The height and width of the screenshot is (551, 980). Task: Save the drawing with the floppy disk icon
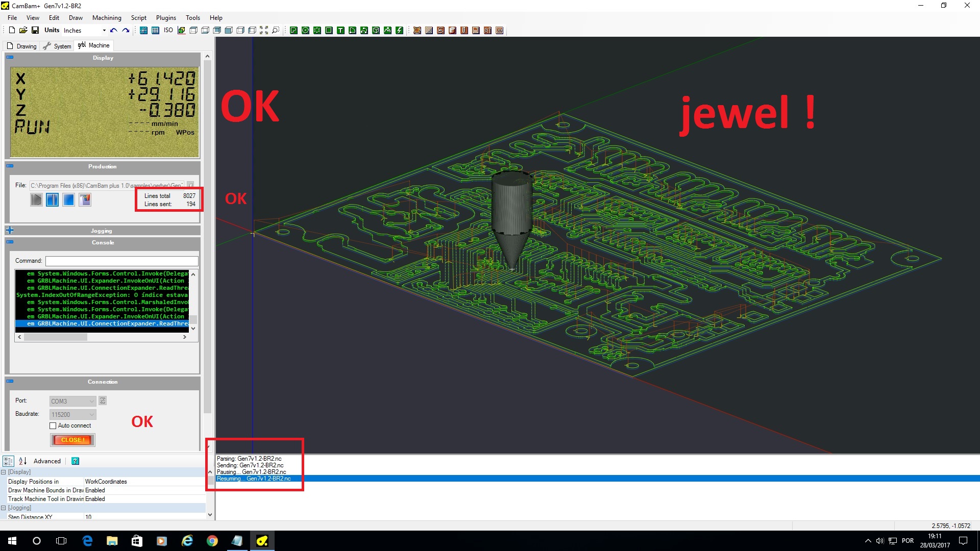point(35,30)
